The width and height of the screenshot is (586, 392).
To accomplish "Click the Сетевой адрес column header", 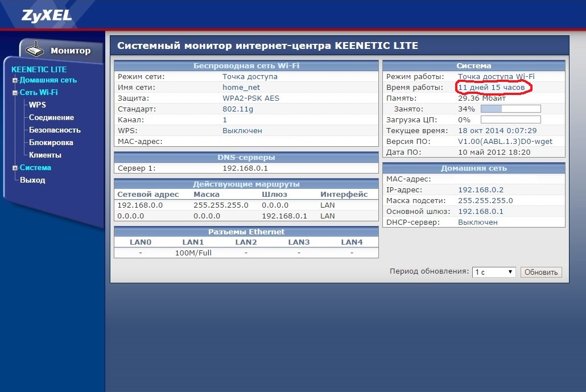I will point(148,195).
